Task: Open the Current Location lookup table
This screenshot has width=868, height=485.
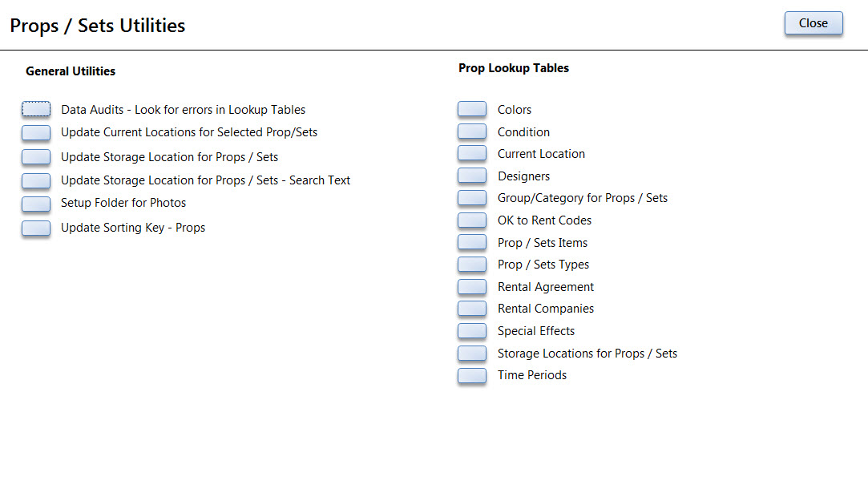Action: coord(472,153)
